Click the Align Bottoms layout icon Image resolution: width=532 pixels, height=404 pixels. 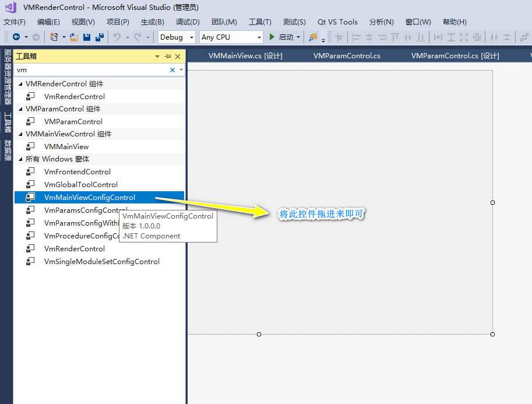421,37
